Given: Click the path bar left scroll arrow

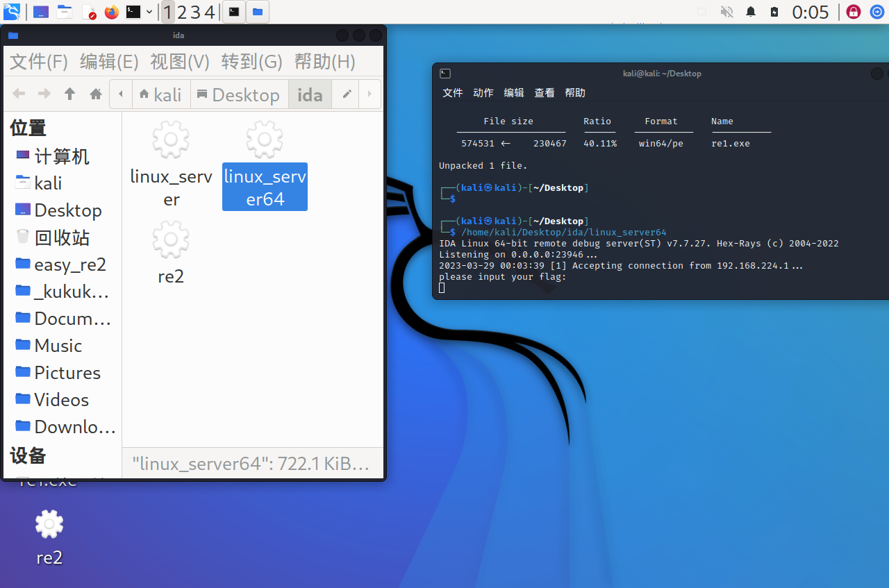Looking at the screenshot, I should pyautogui.click(x=121, y=94).
